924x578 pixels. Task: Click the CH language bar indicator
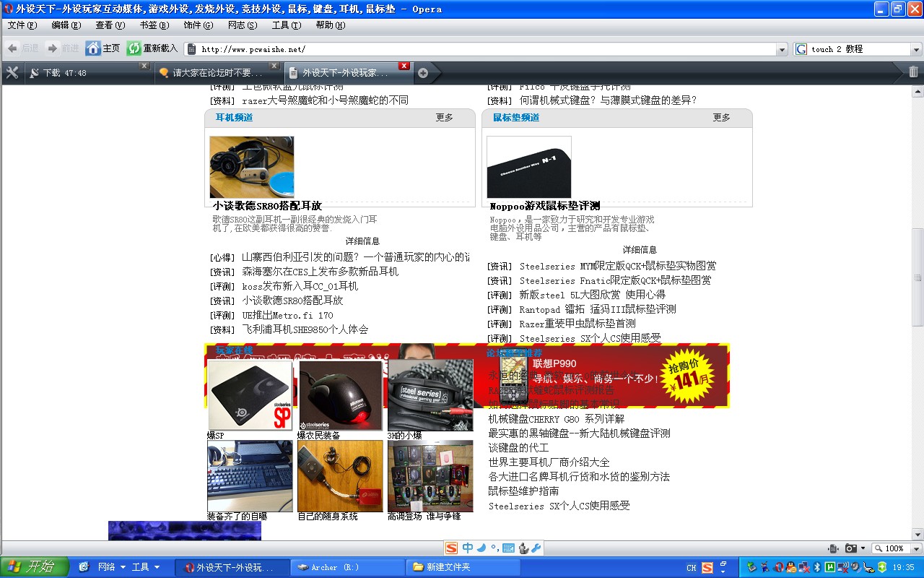coord(692,568)
